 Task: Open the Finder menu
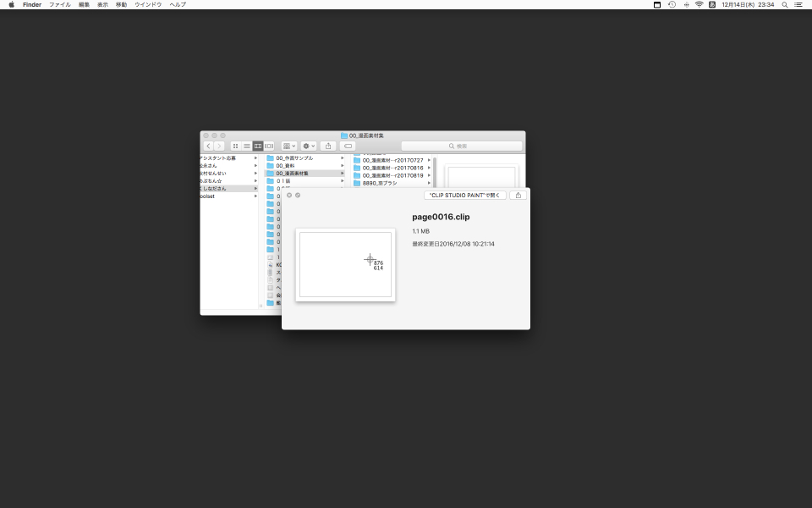click(x=32, y=5)
